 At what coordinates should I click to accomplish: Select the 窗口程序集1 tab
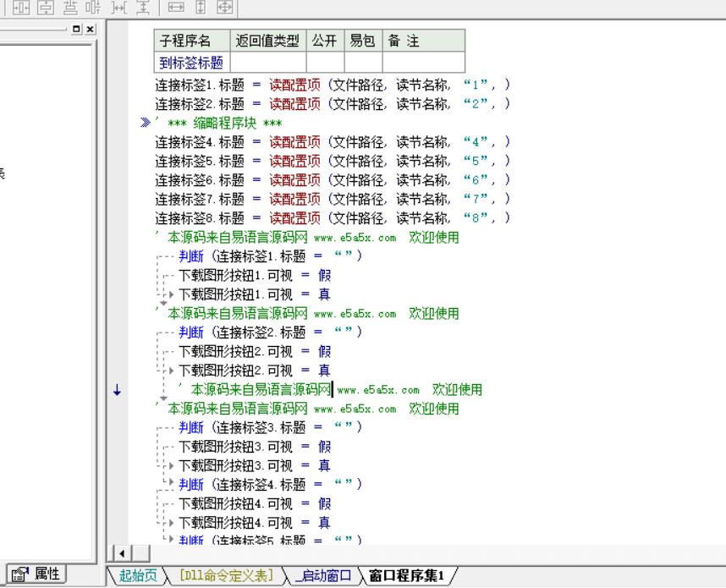406,575
